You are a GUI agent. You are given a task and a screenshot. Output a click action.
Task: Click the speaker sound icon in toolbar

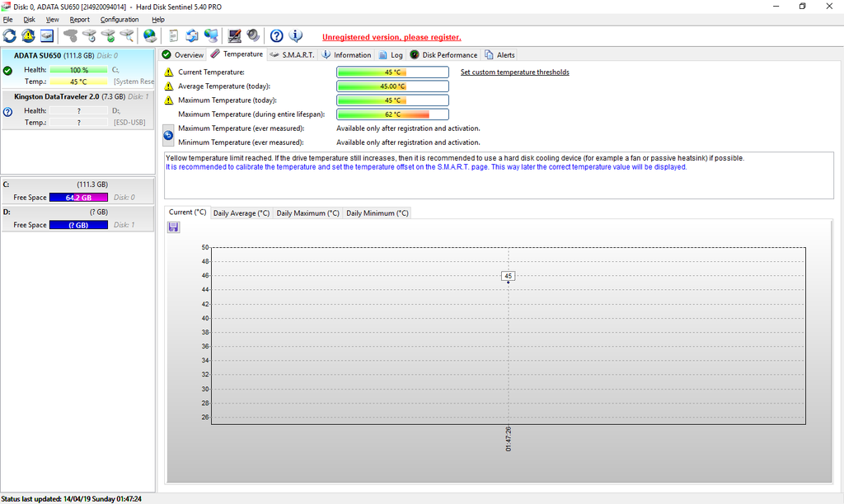point(253,35)
